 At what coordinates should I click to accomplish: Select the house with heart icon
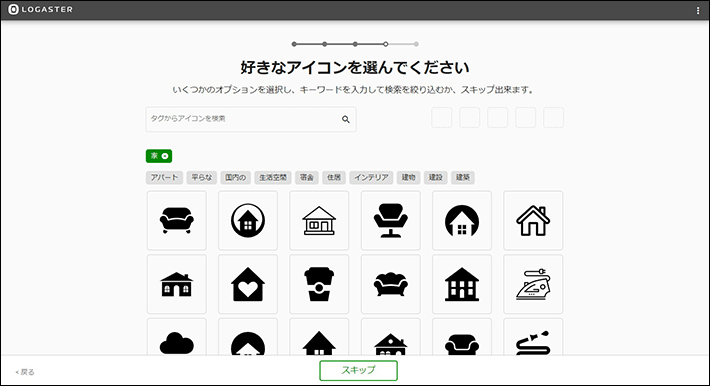(248, 284)
